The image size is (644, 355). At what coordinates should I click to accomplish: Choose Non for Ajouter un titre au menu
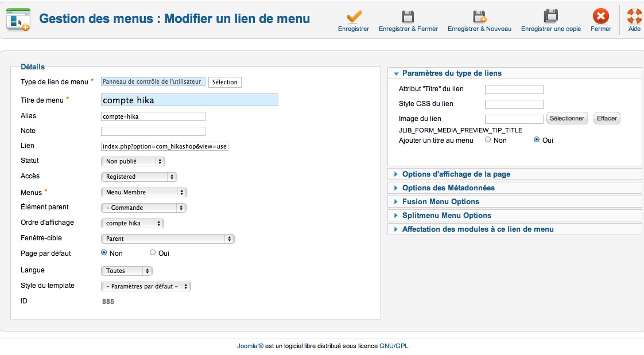click(x=488, y=140)
